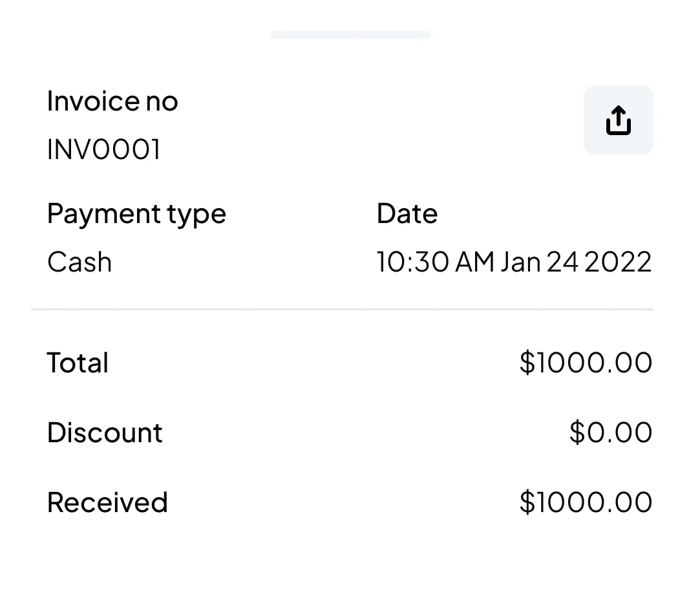Select the share icon next to invoice details

618,120
